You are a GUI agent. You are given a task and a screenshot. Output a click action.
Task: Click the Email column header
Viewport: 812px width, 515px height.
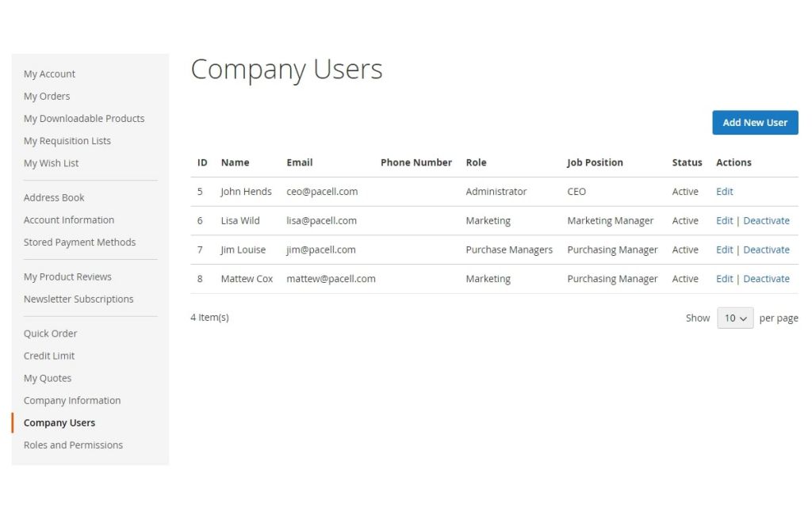(x=299, y=162)
